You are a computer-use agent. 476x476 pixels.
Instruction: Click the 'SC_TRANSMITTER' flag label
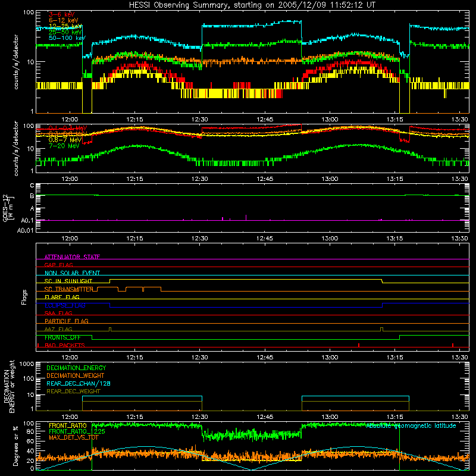(69, 289)
